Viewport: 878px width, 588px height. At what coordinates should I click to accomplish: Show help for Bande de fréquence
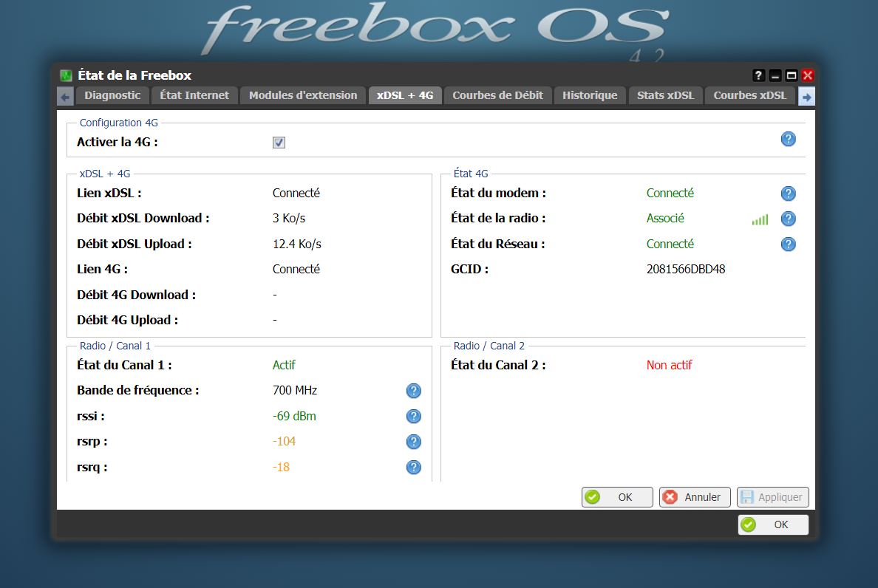(413, 391)
